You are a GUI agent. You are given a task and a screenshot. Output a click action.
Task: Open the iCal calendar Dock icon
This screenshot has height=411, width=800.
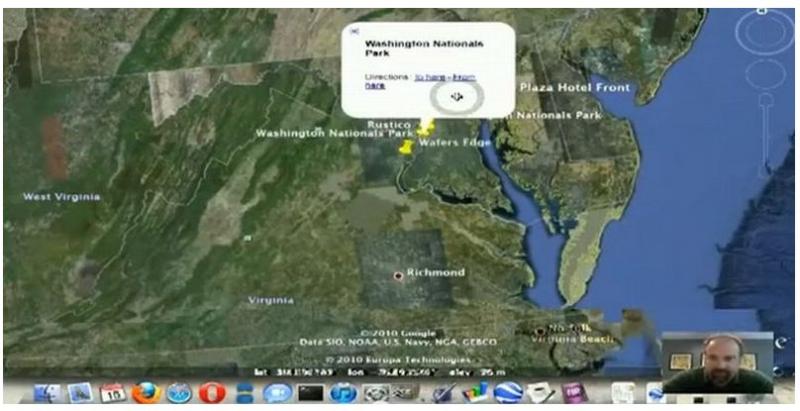(113, 393)
